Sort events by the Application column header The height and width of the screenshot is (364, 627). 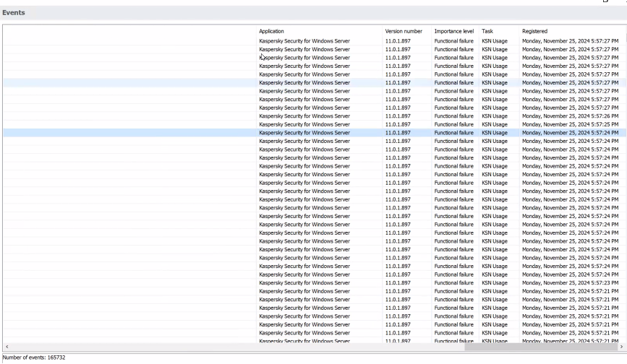(271, 32)
